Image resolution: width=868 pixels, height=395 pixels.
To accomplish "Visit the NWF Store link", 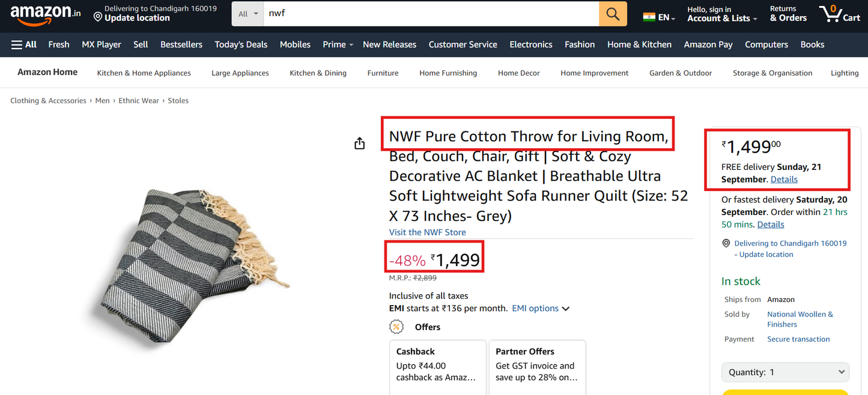I will pyautogui.click(x=427, y=232).
